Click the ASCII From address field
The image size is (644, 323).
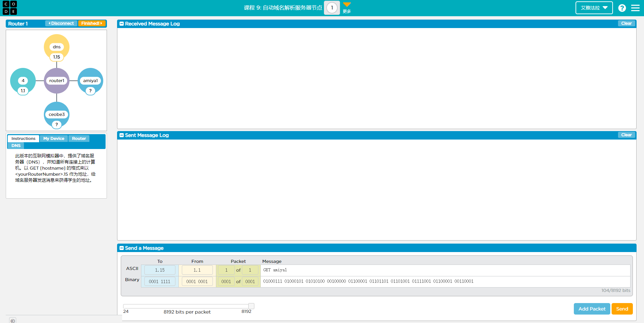(197, 270)
